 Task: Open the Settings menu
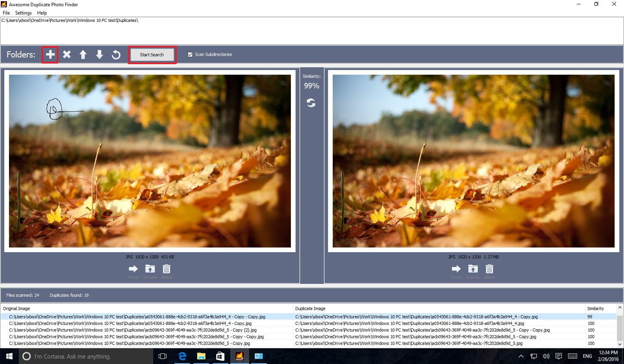23,13
